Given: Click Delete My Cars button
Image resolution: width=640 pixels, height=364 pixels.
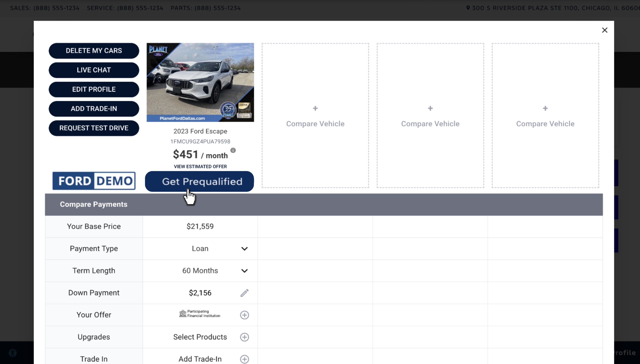Looking at the screenshot, I should pos(94,51).
